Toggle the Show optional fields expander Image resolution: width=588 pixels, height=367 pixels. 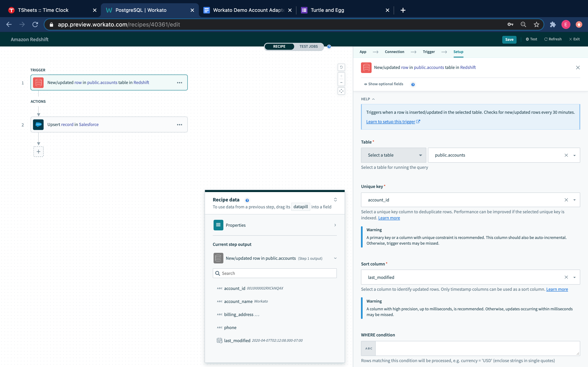pyautogui.click(x=383, y=84)
